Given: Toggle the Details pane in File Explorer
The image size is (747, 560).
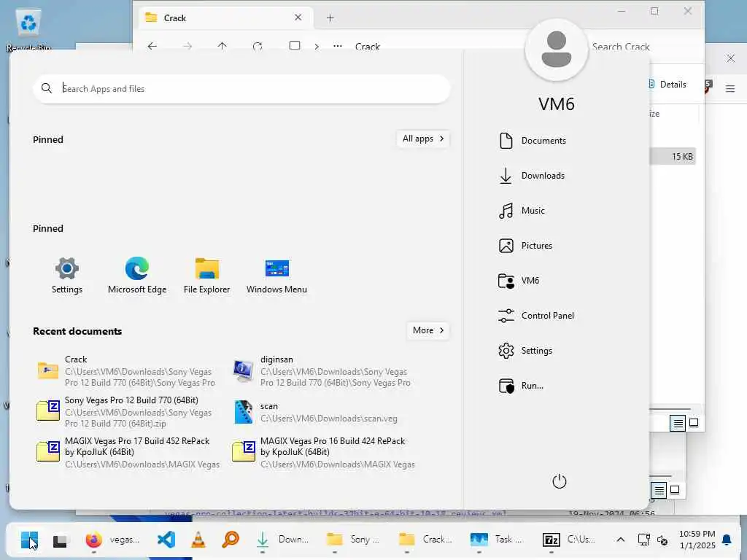Looking at the screenshot, I should pyautogui.click(x=669, y=85).
